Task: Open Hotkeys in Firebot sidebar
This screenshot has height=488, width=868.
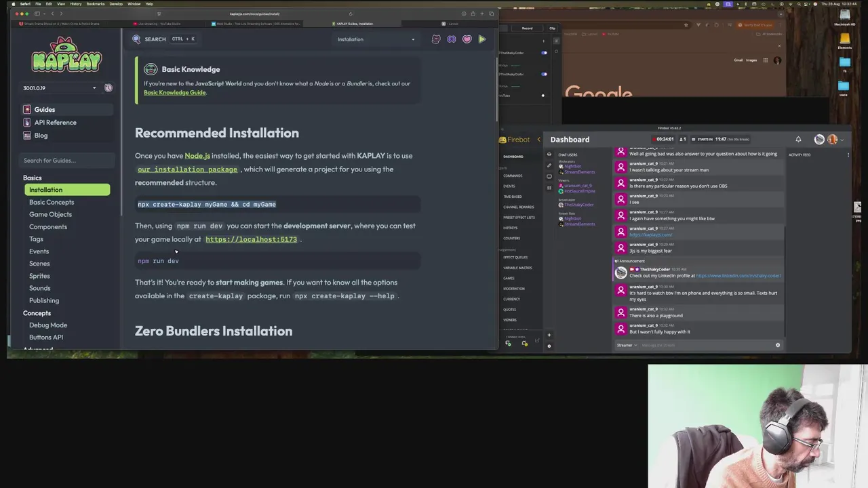Action: (510, 228)
